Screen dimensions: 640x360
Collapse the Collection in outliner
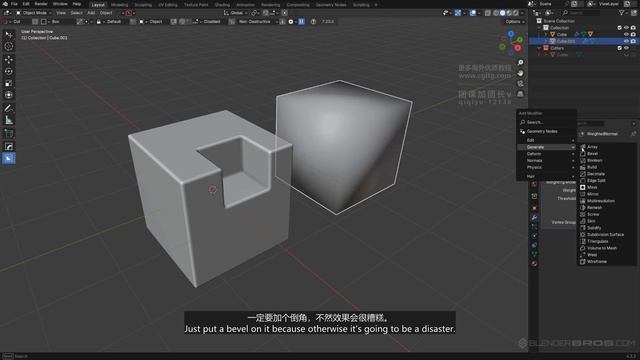coord(539,28)
